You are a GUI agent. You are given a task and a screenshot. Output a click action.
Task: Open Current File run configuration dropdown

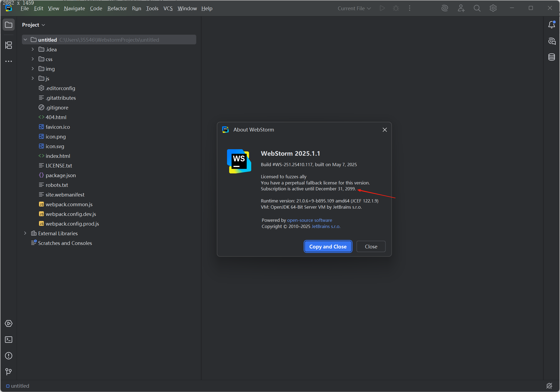[354, 8]
